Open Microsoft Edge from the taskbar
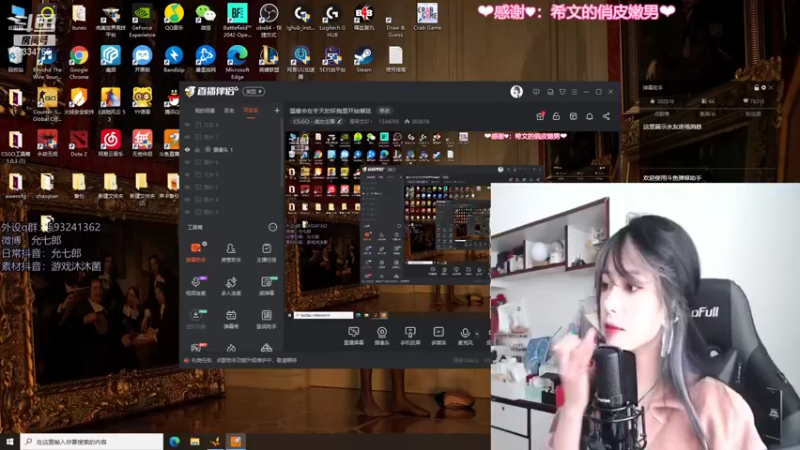The image size is (800, 450). click(174, 441)
